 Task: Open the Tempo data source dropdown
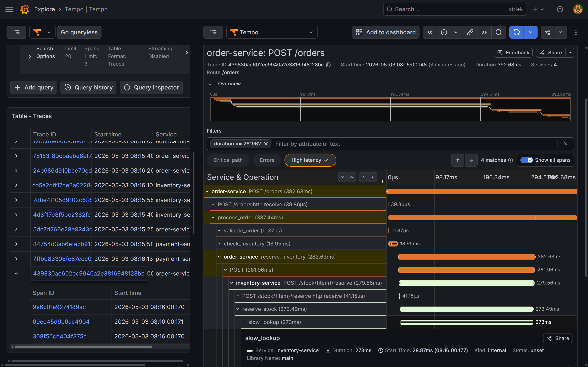[272, 32]
